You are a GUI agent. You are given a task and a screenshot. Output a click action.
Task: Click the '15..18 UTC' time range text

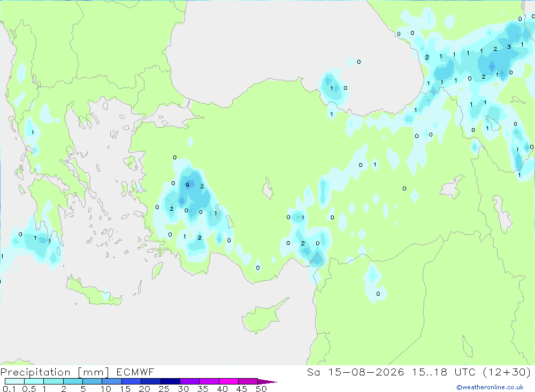coord(444,372)
